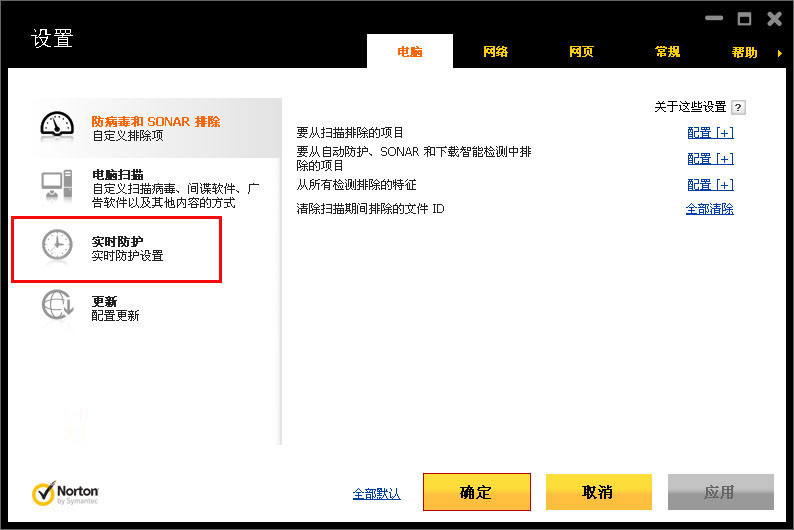
Task: Select 防病毒和 SONAR 排除 in the sidebar
Action: [x=156, y=128]
